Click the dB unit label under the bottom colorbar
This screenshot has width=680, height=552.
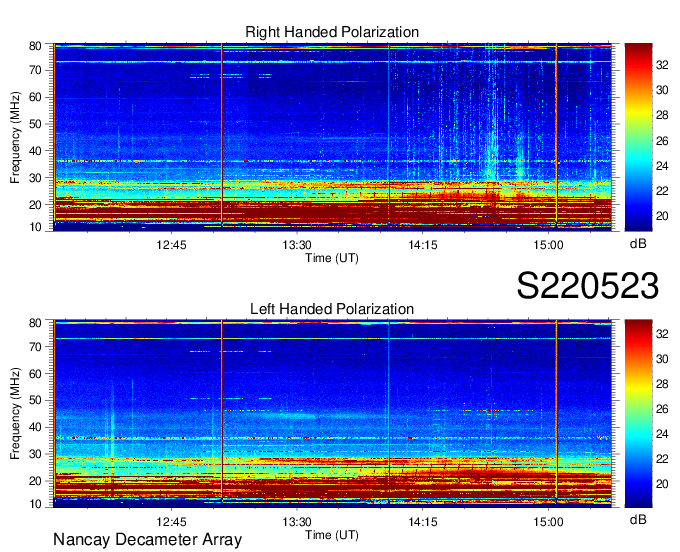(x=638, y=520)
